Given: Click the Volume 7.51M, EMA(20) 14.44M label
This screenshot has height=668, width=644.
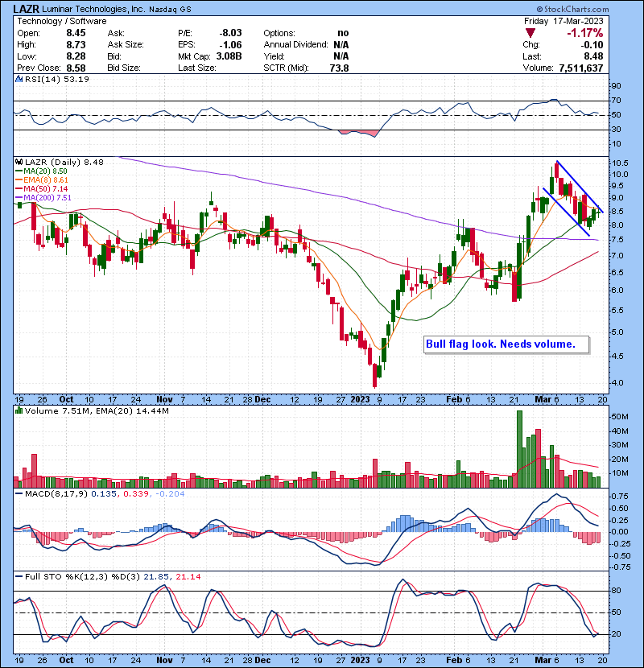Looking at the screenshot, I should tap(97, 411).
